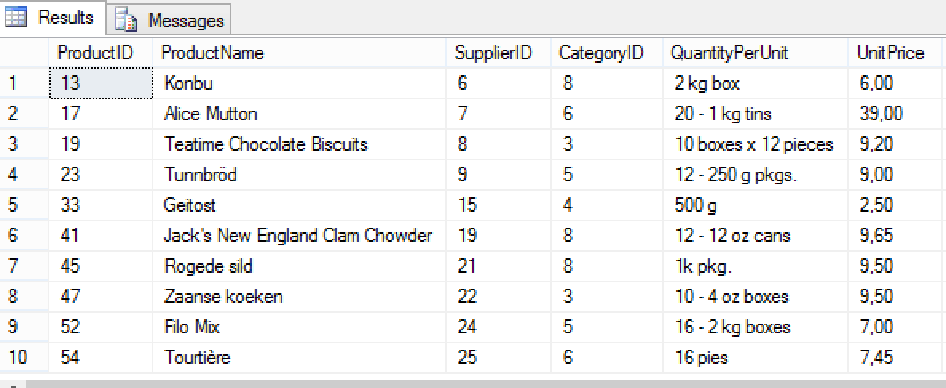The image size is (946, 388).
Task: Select row 1 via its row header
Action: [24, 83]
